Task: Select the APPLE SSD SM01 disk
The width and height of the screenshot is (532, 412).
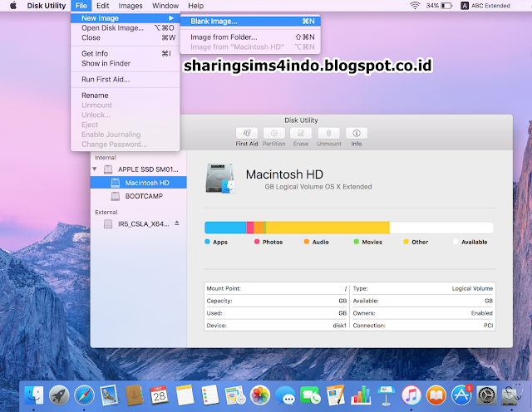Action: tap(139, 169)
